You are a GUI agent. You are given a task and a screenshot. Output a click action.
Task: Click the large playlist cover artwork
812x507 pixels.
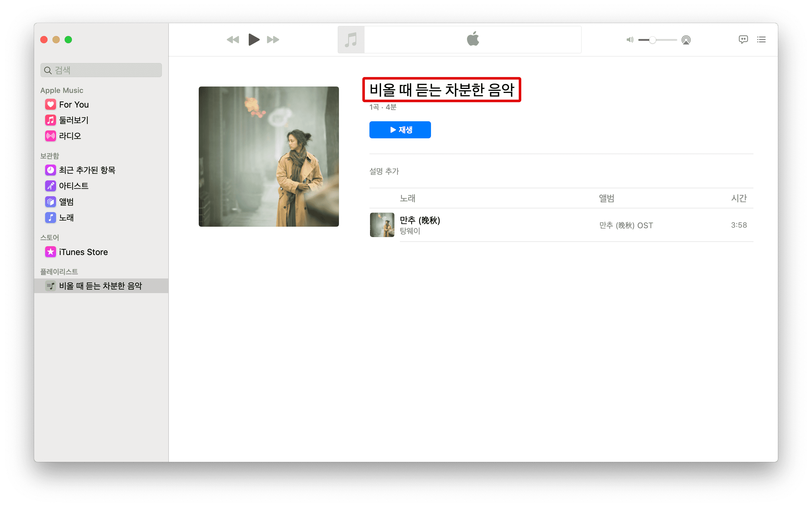tap(269, 157)
